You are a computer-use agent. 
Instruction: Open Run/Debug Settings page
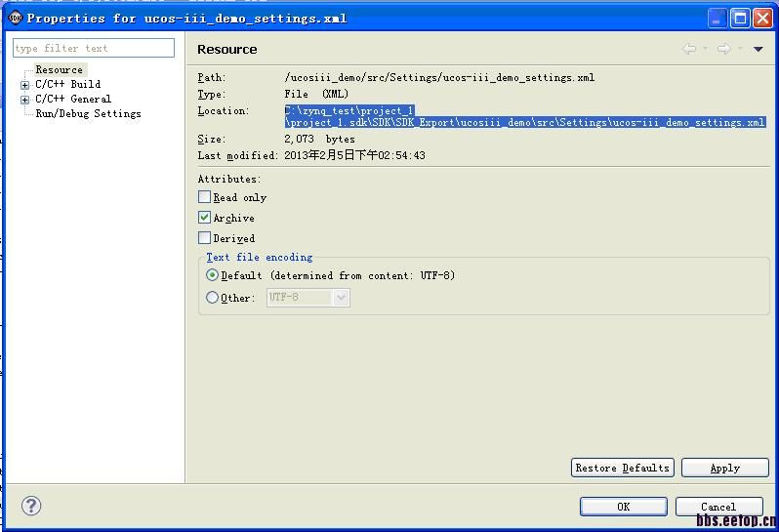pyautogui.click(x=88, y=114)
